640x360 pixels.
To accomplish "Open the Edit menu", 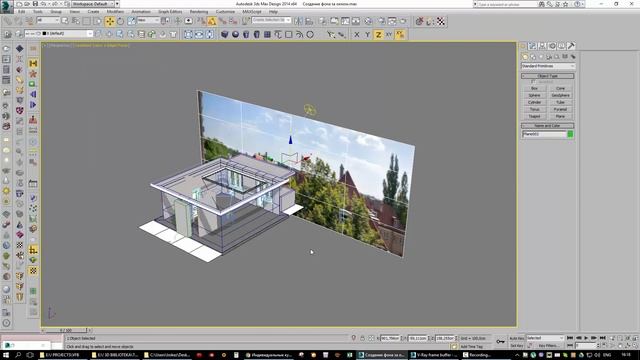I will [22, 11].
